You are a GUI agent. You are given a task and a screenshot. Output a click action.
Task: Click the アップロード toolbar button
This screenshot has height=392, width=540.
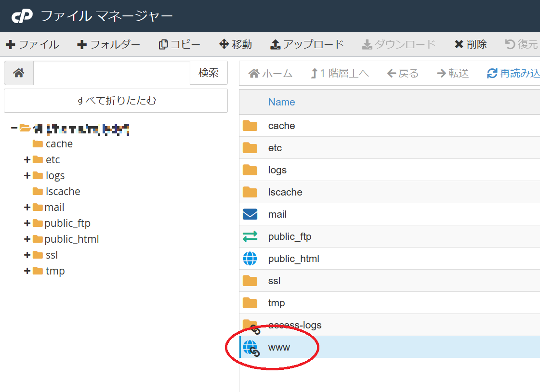tap(307, 45)
